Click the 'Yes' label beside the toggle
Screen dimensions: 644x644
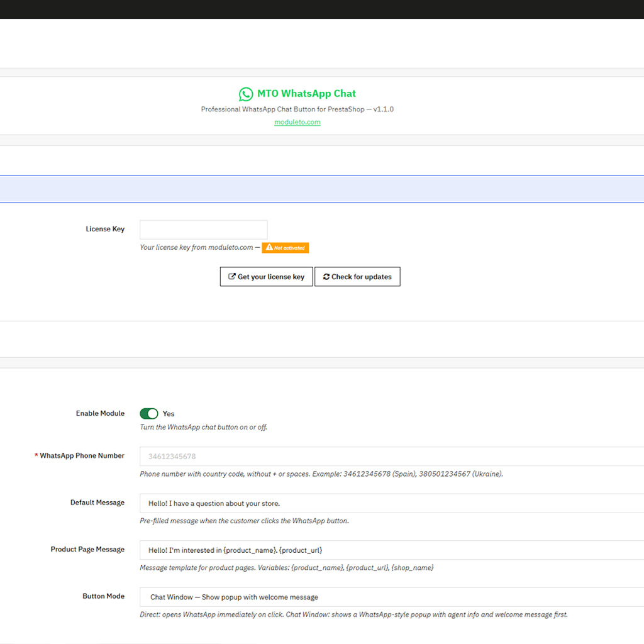169,414
